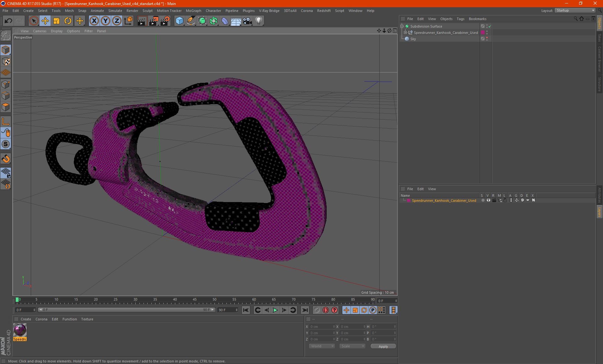Open the MoGraph menu

[x=193, y=11]
